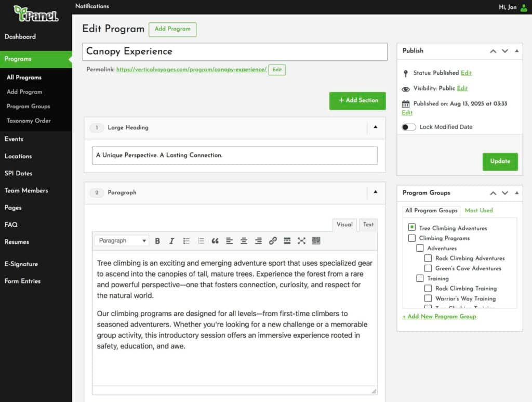Click the editor resize handle corner
Image resolution: width=532 pixels, height=402 pixels.
click(x=374, y=391)
